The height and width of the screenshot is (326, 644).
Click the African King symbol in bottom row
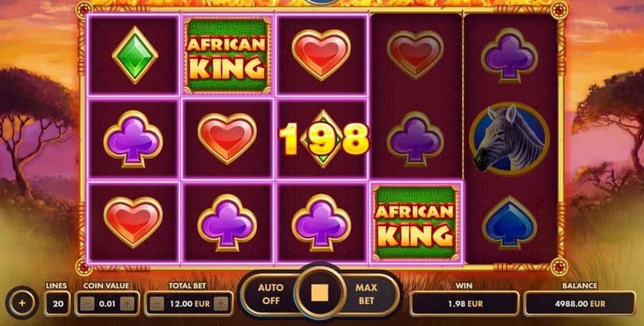tap(416, 222)
